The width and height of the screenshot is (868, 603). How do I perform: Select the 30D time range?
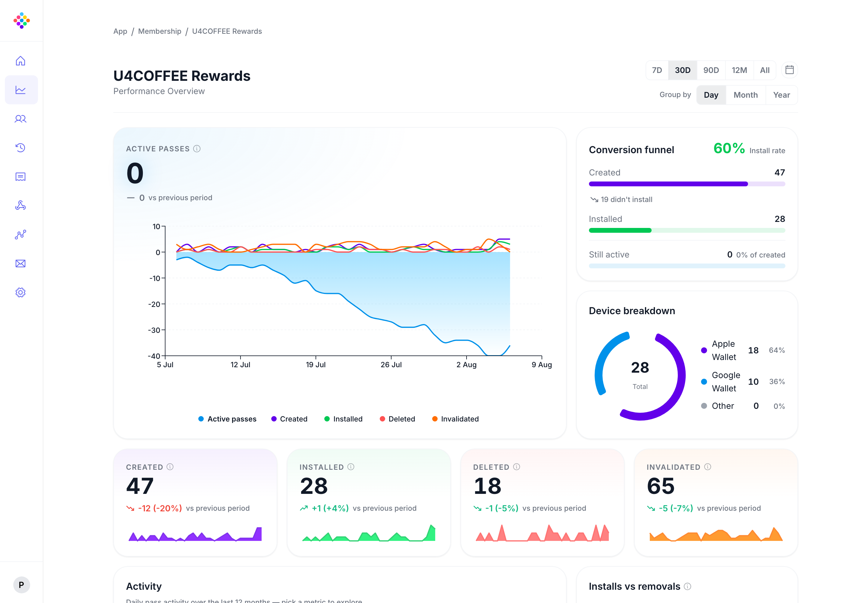pyautogui.click(x=683, y=70)
